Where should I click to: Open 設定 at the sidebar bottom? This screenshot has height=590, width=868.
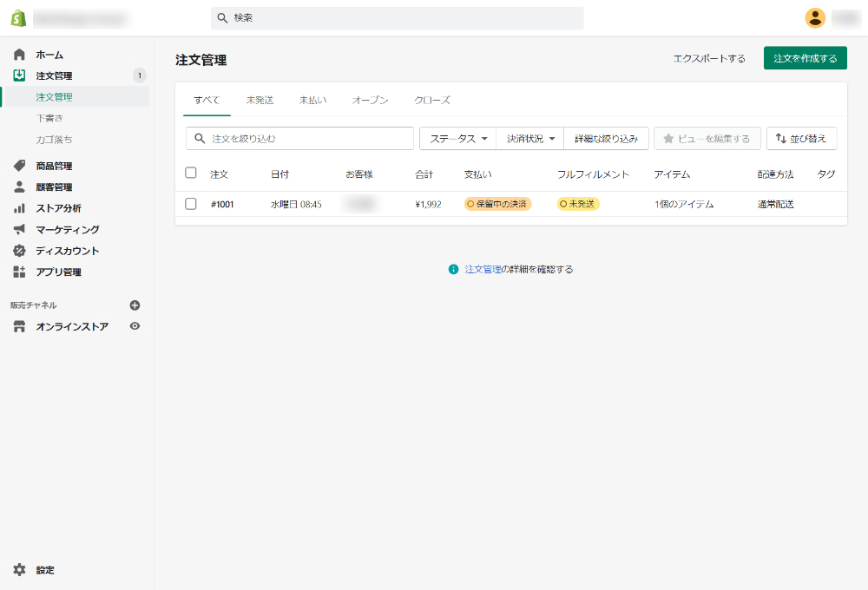(x=45, y=569)
